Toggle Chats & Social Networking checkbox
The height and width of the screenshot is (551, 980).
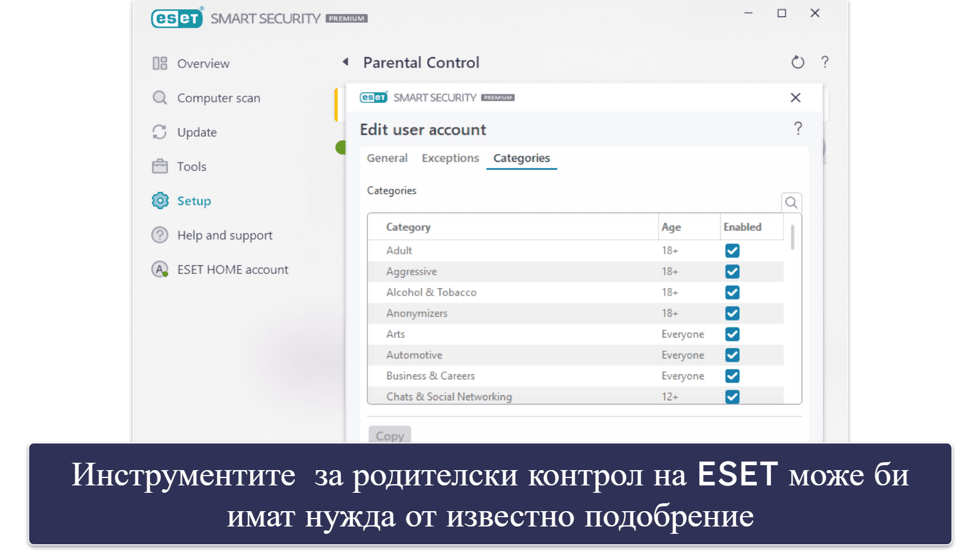732,397
